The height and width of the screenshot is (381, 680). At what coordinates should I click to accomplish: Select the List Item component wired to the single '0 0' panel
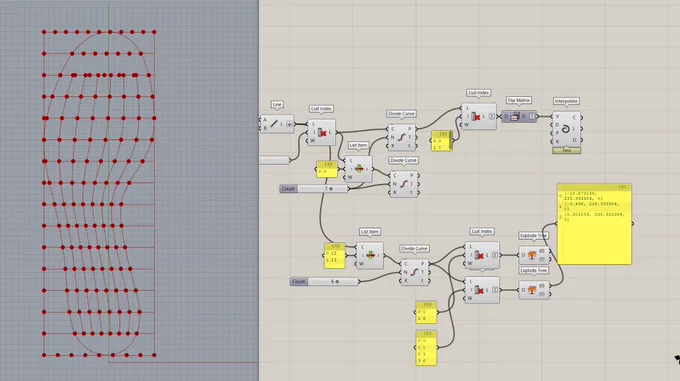coord(358,169)
